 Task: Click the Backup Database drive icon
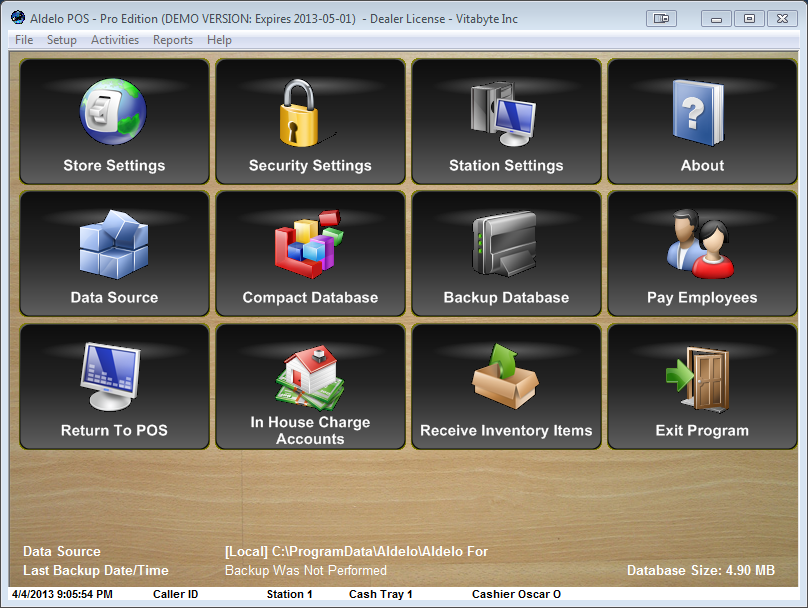click(x=505, y=244)
